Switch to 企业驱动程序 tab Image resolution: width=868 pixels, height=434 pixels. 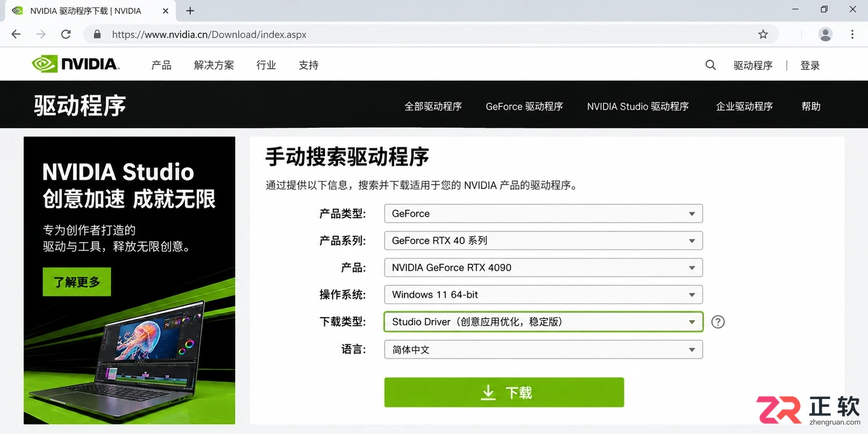point(744,107)
